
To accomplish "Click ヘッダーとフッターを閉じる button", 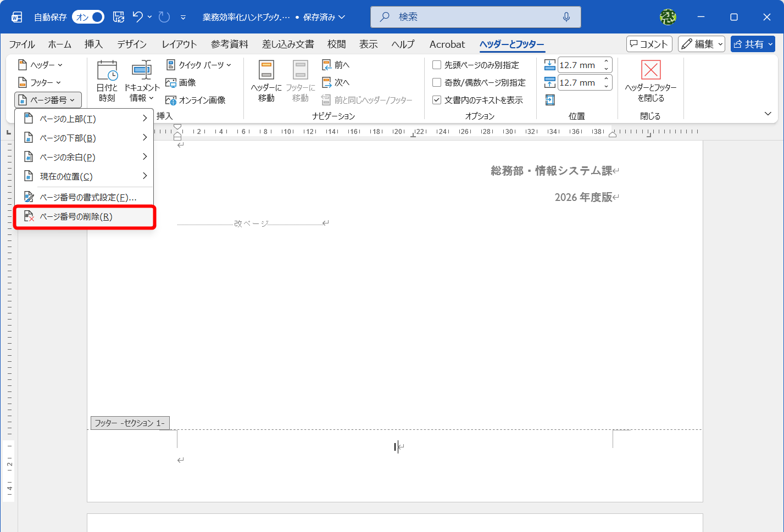I will [x=650, y=81].
